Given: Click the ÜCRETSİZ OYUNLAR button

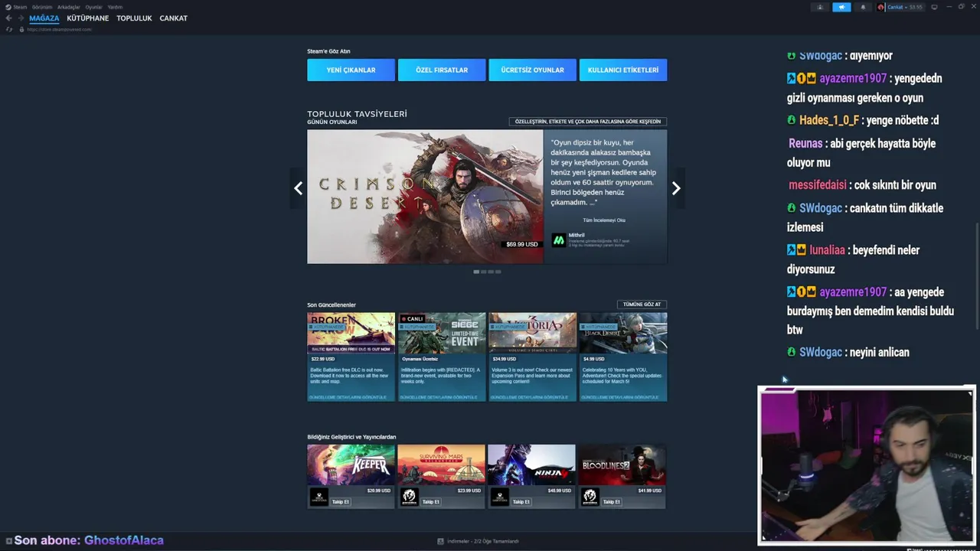Looking at the screenshot, I should point(533,70).
